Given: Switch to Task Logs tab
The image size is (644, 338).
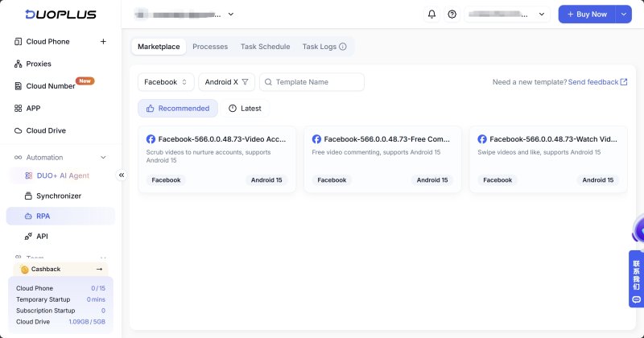Looking at the screenshot, I should coord(319,47).
